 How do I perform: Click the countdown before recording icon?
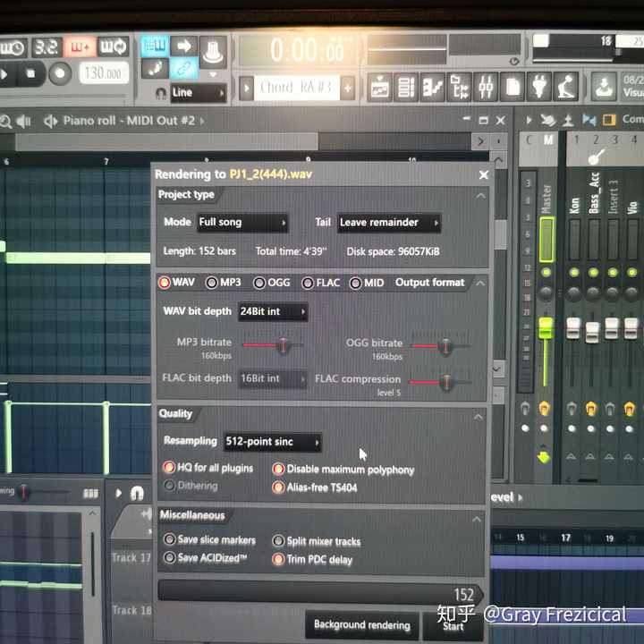click(46, 47)
